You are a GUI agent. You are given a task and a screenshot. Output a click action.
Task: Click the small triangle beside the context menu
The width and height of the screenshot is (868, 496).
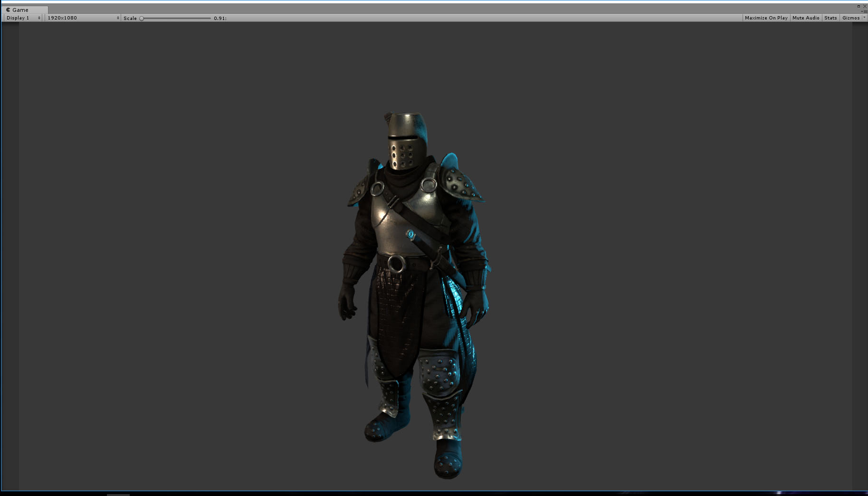[862, 11]
